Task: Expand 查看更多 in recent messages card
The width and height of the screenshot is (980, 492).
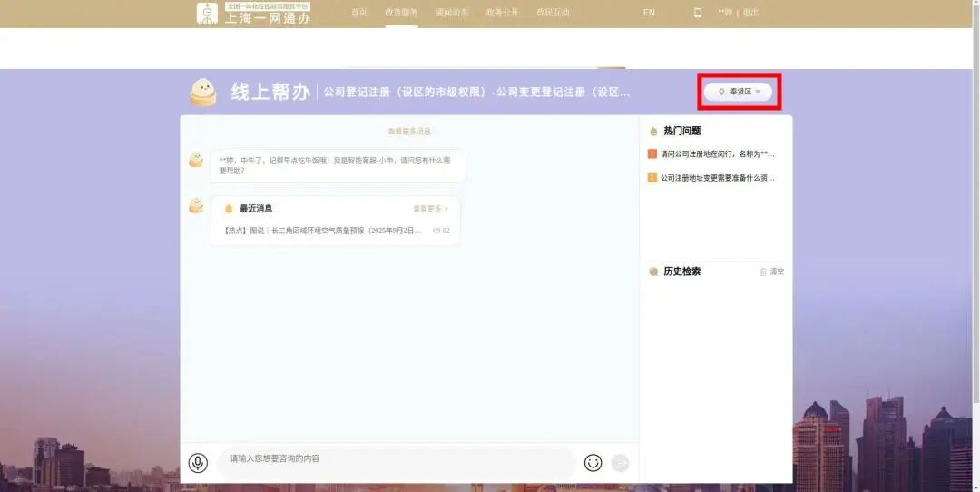Action: (x=430, y=209)
